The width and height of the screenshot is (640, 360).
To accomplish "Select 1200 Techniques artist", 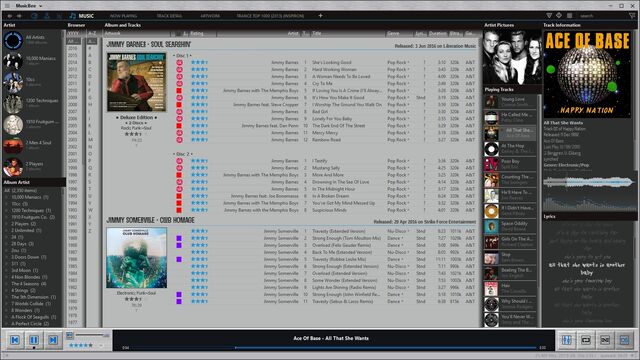I will click(33, 103).
